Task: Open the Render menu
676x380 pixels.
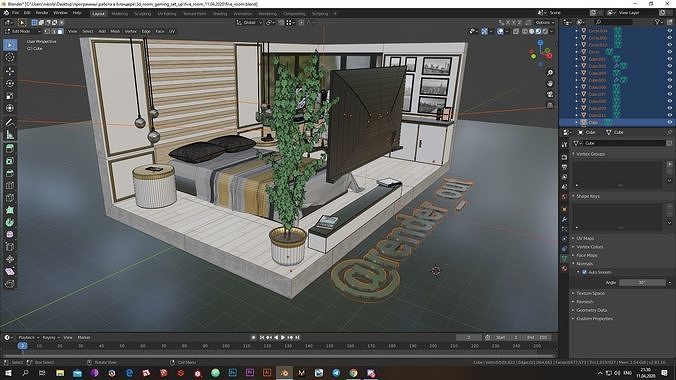Action: point(42,13)
